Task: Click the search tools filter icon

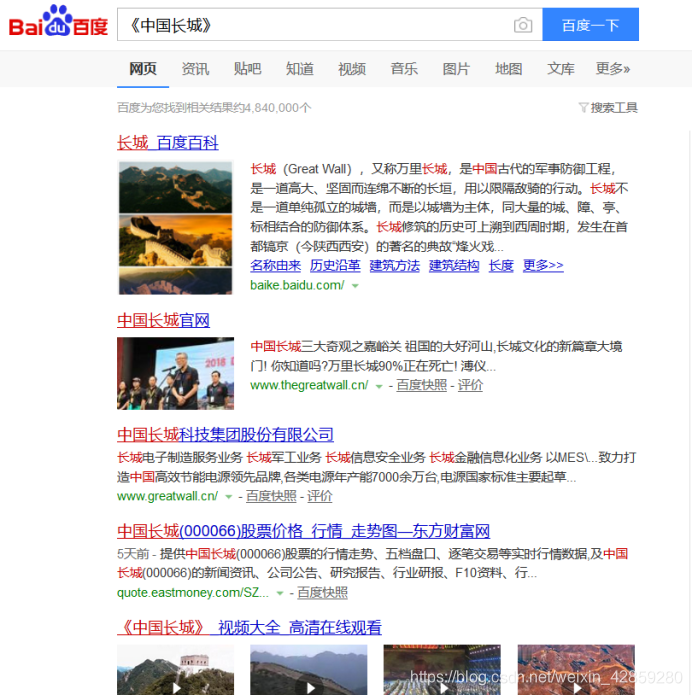Action: point(583,107)
